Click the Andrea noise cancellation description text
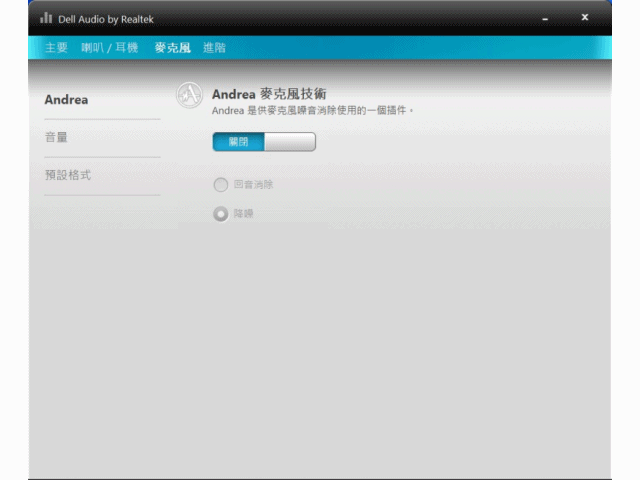The width and height of the screenshot is (640, 480). (313, 111)
